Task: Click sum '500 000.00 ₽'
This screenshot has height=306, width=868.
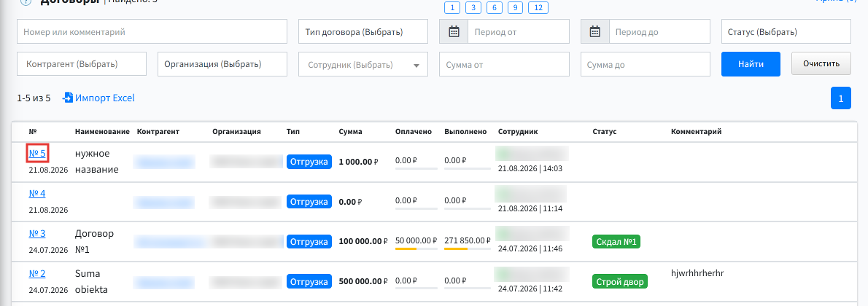Action: click(x=363, y=282)
